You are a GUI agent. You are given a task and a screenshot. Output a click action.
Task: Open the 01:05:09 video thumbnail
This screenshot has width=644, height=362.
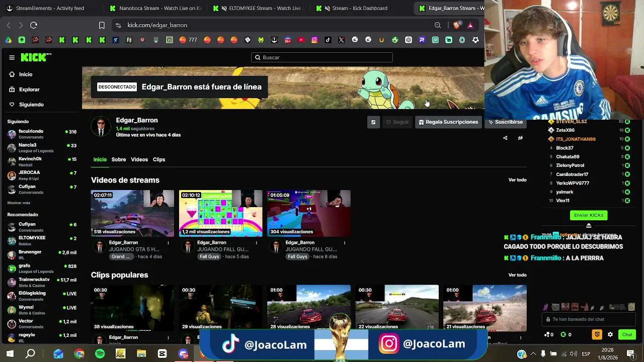(x=309, y=213)
